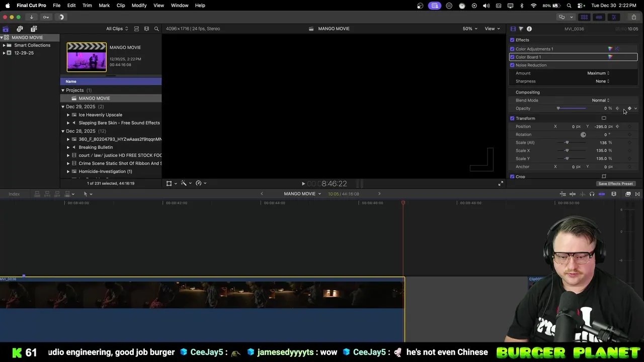Disable the Effects checkbox
Viewport: 644px width, 362px height.
tap(512, 40)
